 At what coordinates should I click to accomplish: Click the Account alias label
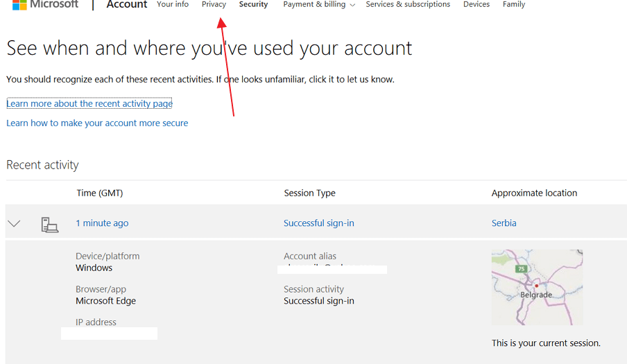310,256
